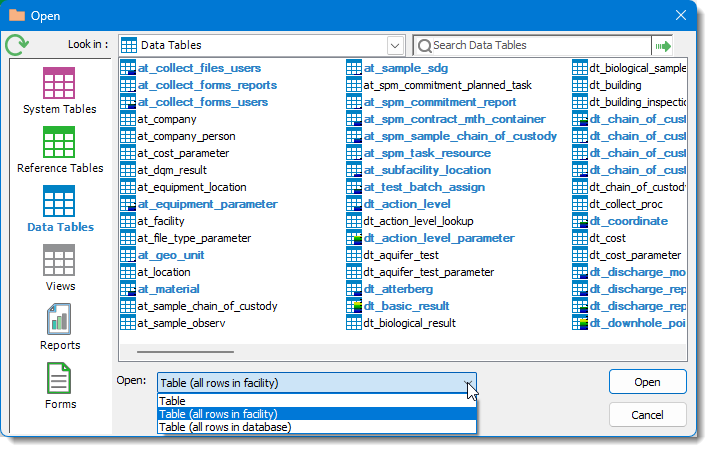Switch to the Views category
The width and height of the screenshot is (712, 452).
59,268
